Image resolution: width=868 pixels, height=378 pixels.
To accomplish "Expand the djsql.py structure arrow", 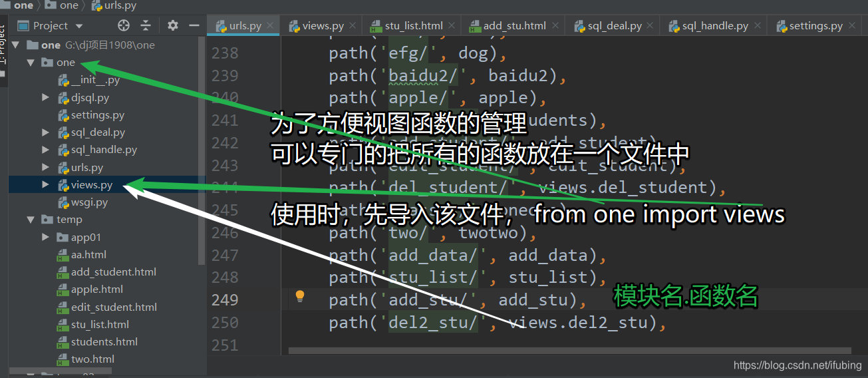I will click(45, 98).
